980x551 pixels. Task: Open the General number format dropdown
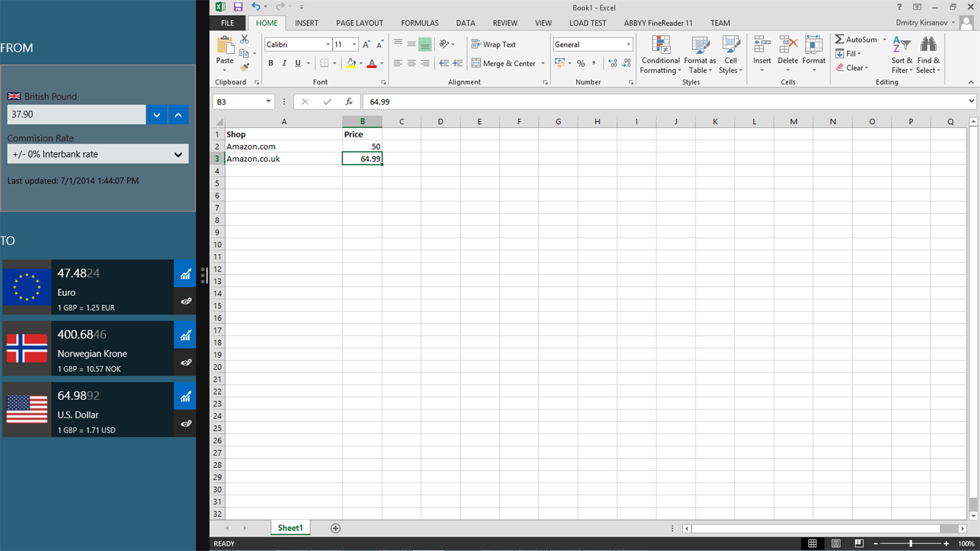click(x=628, y=44)
